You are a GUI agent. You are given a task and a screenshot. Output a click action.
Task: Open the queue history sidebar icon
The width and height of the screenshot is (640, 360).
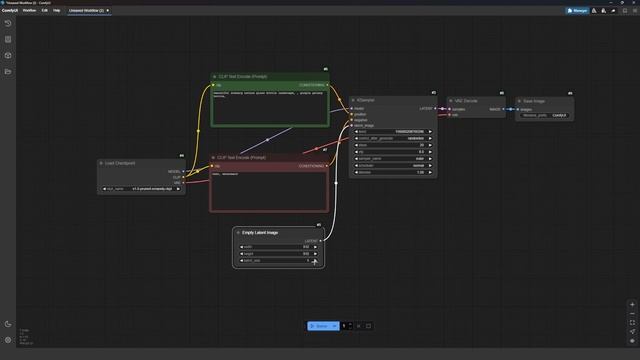(8, 23)
